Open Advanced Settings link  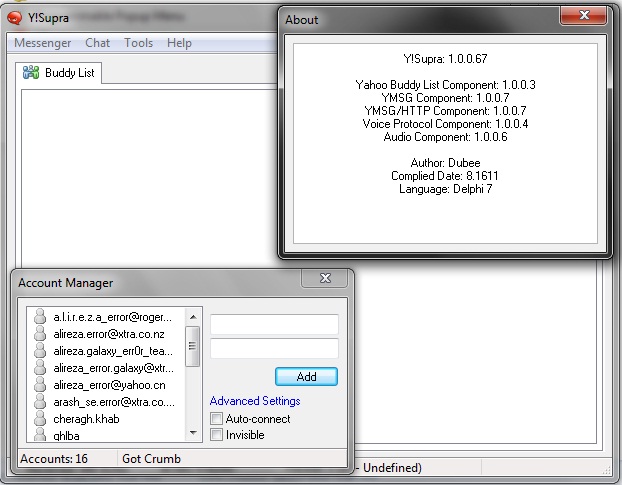click(255, 401)
